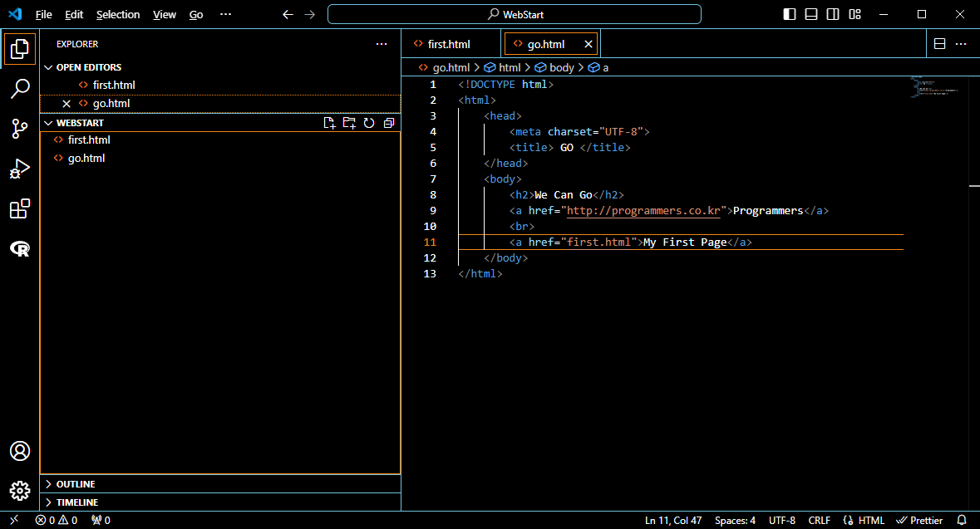Close the go.html editor tab
The width and height of the screenshot is (980, 529).
(x=588, y=44)
